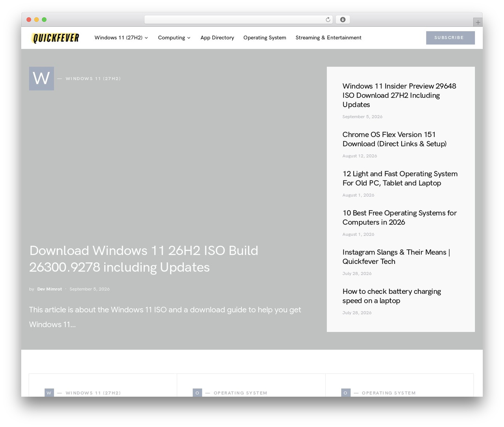Screen dimensions: 504x427
Task: Click the small W badge in first card
Action: pyautogui.click(x=49, y=393)
